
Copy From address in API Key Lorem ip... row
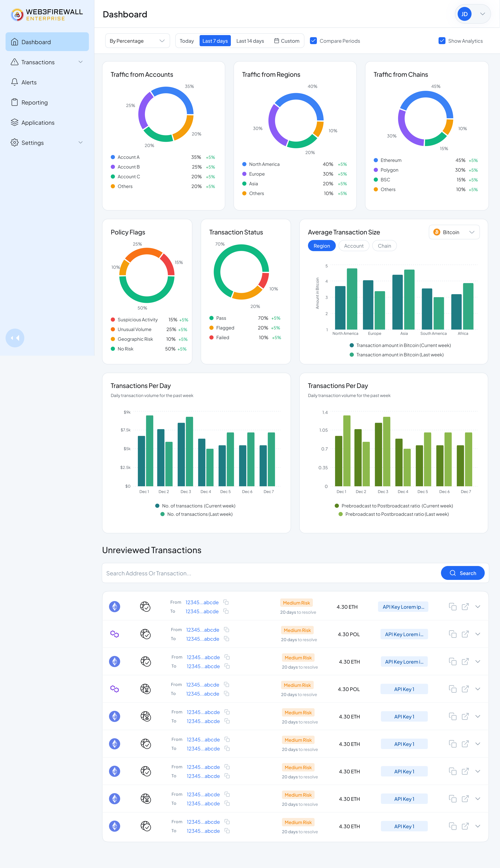pyautogui.click(x=226, y=602)
